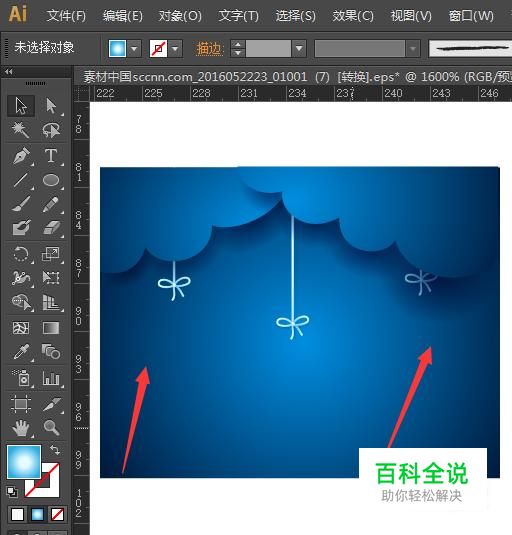Click the 描边 stroke panel link
The height and width of the screenshot is (535, 512).
click(209, 49)
